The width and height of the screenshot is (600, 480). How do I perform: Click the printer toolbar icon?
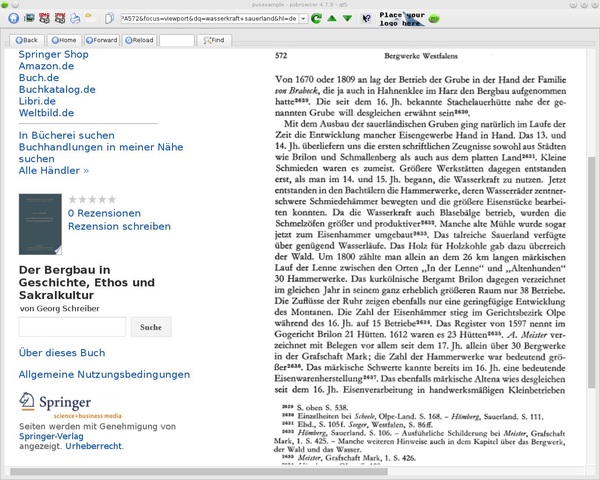click(75, 18)
